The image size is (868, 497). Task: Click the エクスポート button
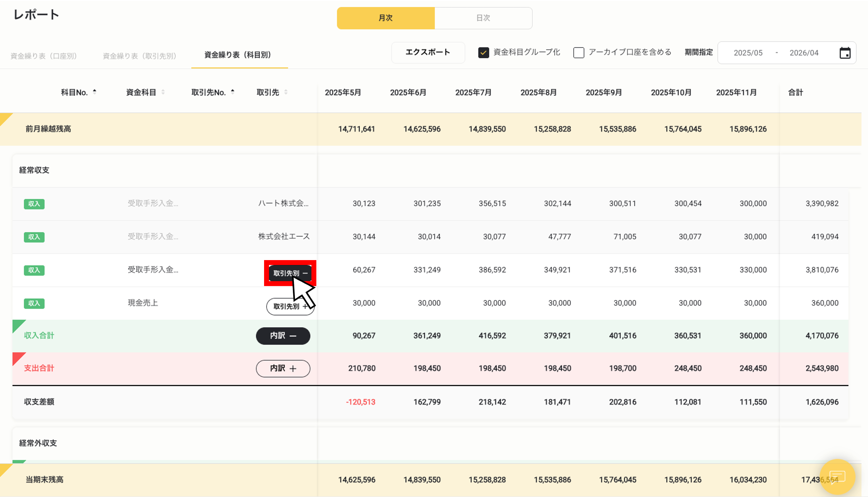point(428,53)
